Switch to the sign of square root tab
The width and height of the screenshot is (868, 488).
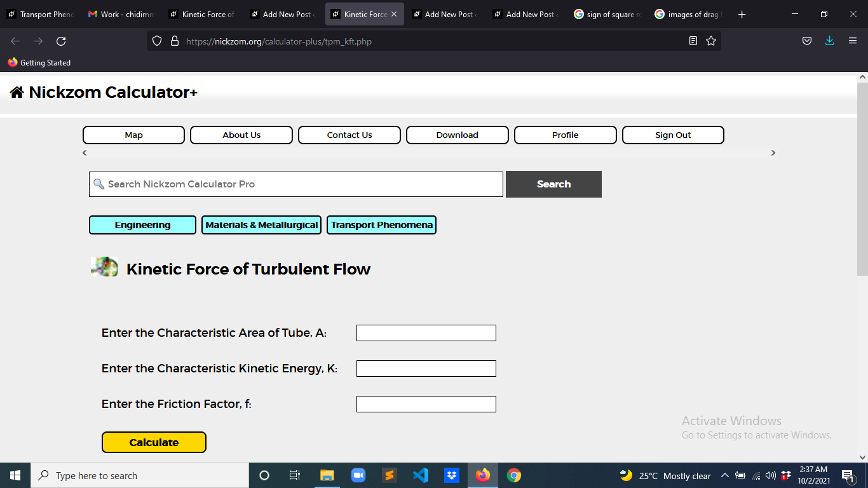point(607,14)
